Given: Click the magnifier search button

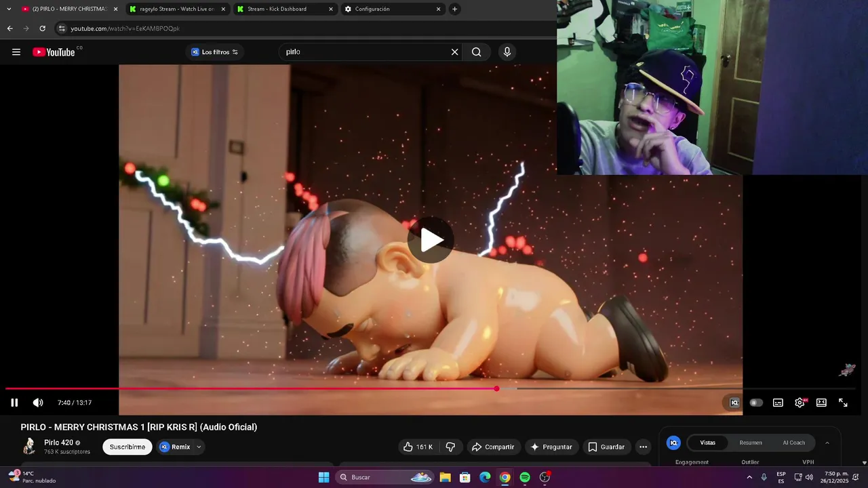Looking at the screenshot, I should pyautogui.click(x=477, y=52).
